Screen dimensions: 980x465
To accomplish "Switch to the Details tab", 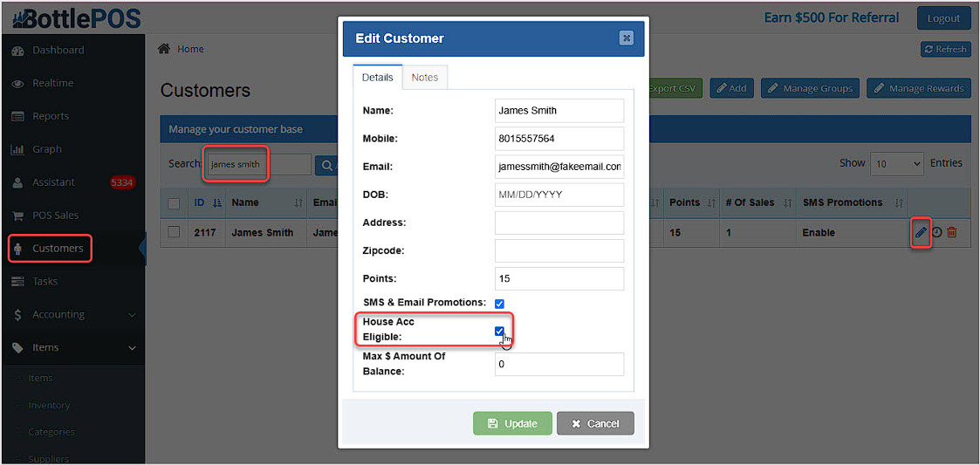I will pyautogui.click(x=378, y=78).
